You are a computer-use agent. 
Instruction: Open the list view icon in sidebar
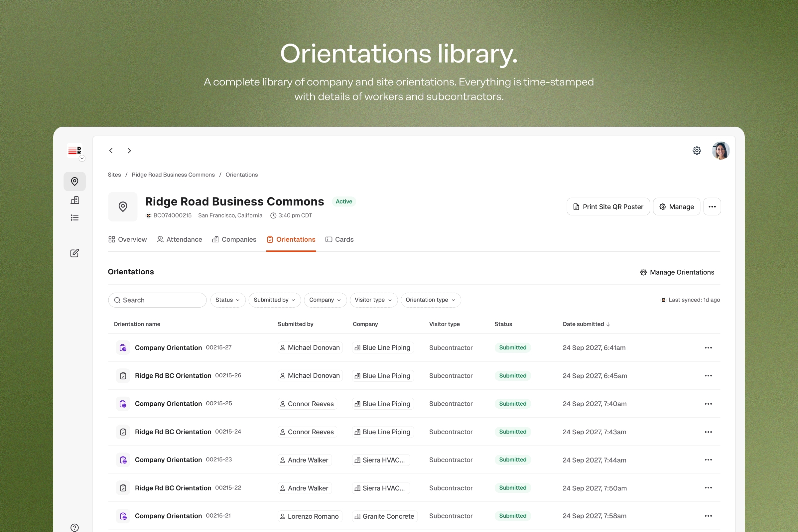point(74,217)
